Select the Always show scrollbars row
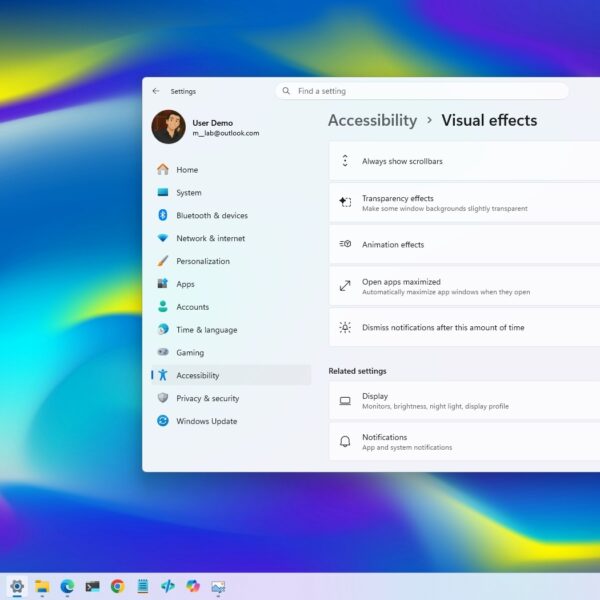 point(465,161)
